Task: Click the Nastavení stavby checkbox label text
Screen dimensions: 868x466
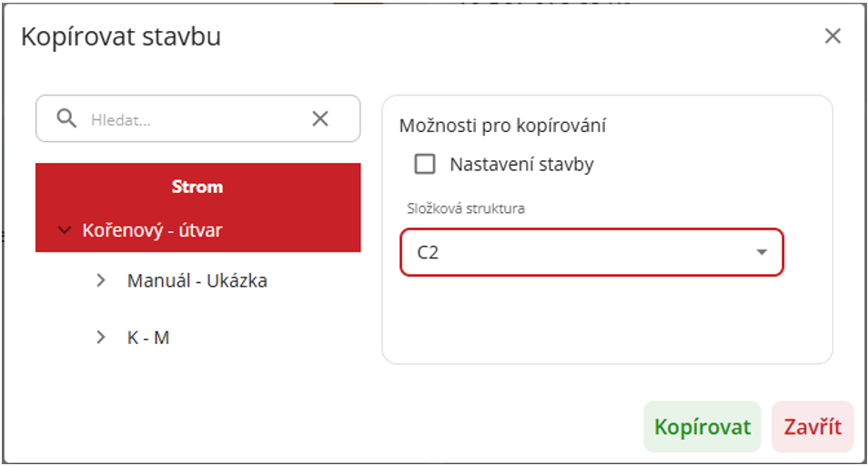Action: [x=521, y=165]
